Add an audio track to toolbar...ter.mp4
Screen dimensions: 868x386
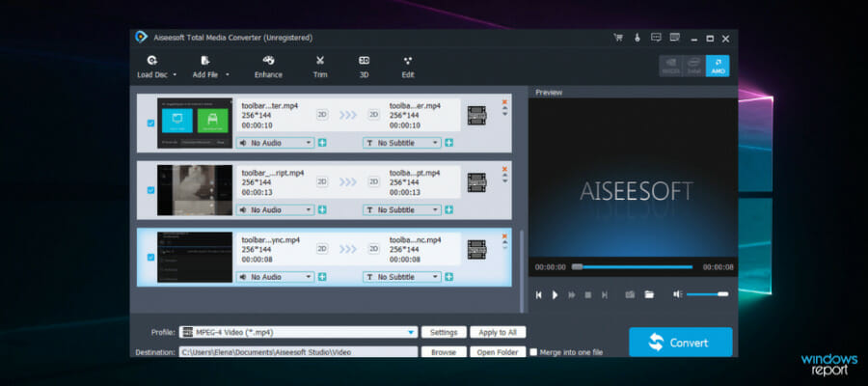click(x=322, y=143)
